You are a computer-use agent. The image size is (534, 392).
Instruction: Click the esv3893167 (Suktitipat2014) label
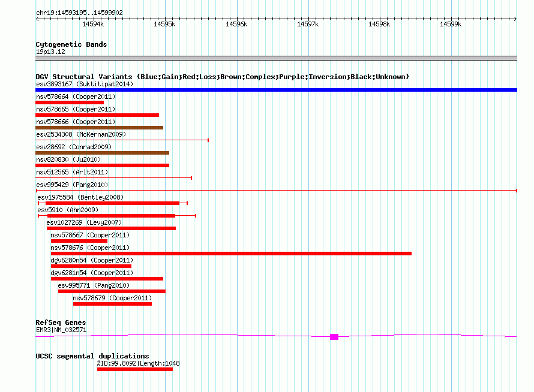85,84
